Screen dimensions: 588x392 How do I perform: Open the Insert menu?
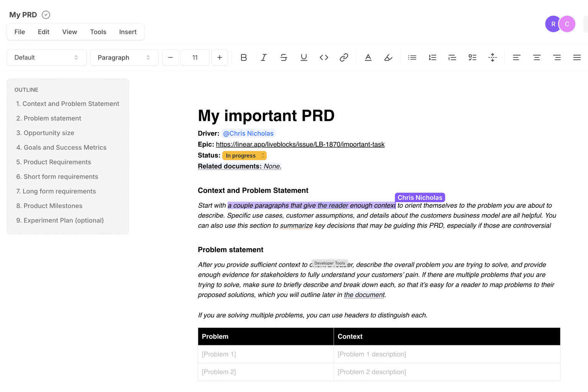tap(128, 32)
